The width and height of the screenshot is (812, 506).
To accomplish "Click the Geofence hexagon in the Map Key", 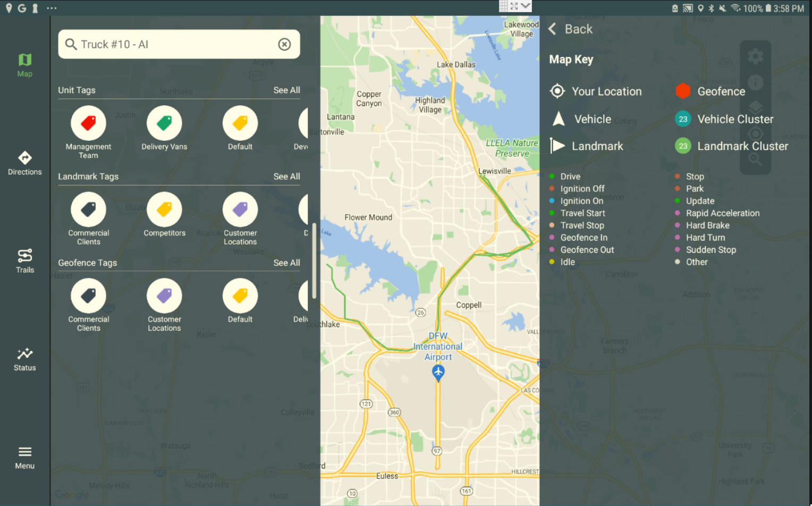I will pyautogui.click(x=682, y=91).
